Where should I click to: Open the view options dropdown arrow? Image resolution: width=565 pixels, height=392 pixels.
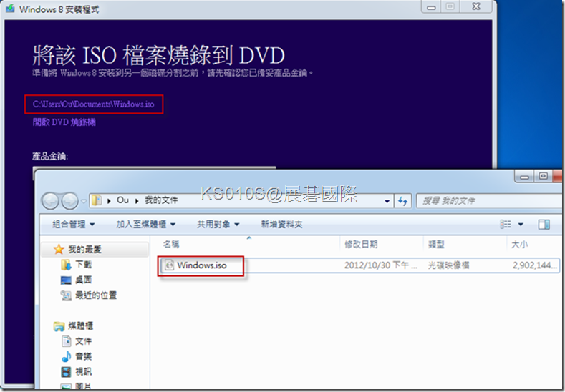click(521, 225)
